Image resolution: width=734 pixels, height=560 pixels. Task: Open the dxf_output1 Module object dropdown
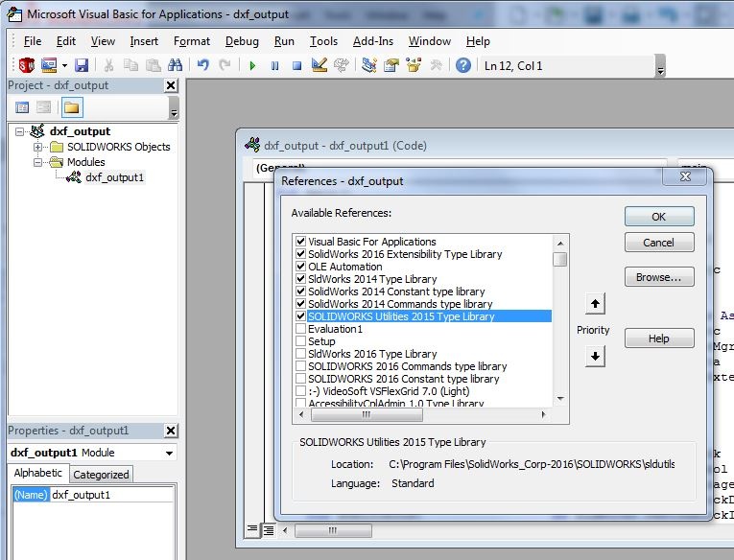(169, 453)
